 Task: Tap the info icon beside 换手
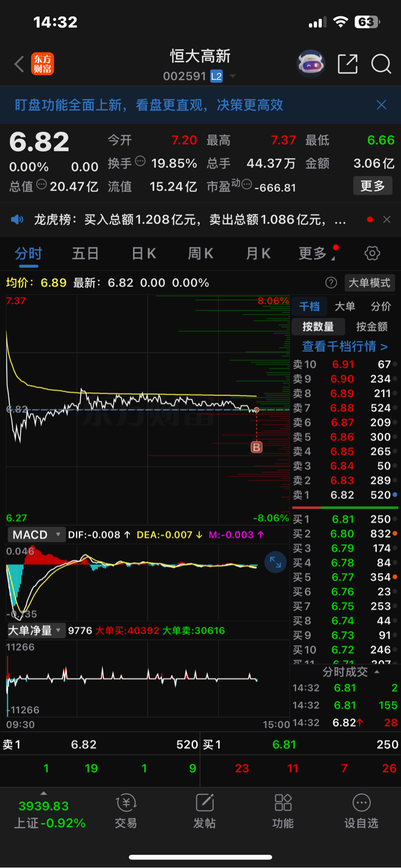pyautogui.click(x=140, y=161)
